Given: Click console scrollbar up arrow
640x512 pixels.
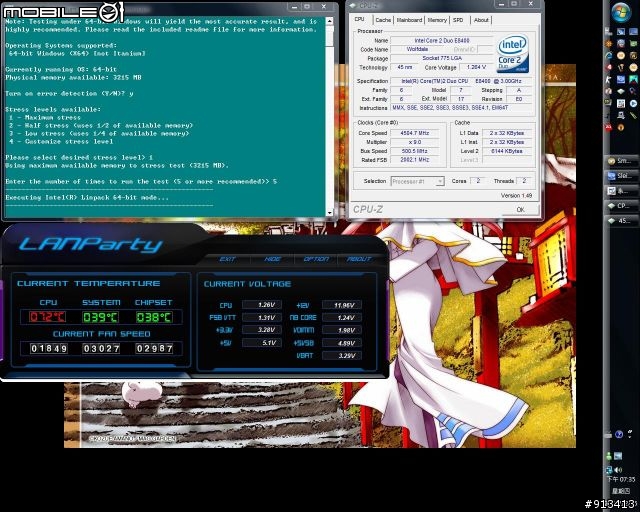Looking at the screenshot, I should [330, 21].
